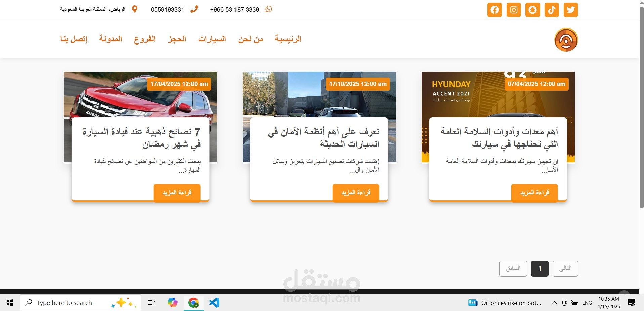Click excerpt يبحث الكثيرين من المواطنين

coord(147,166)
